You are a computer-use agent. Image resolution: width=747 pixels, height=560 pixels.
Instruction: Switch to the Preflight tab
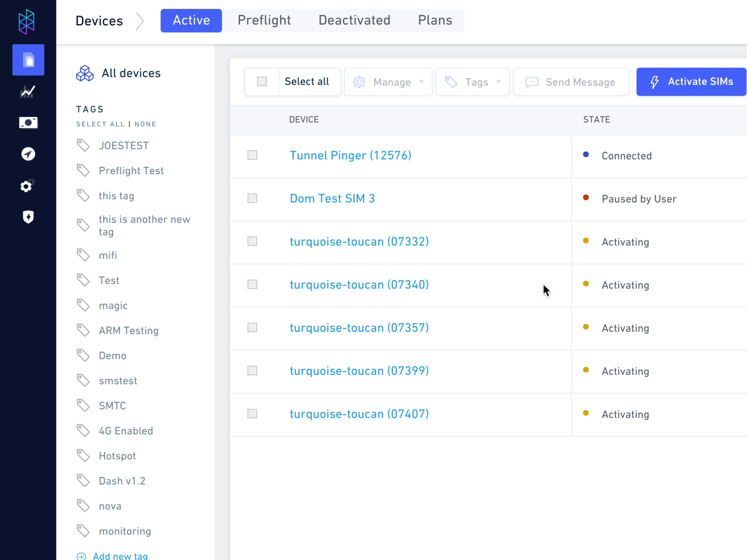[x=264, y=21]
